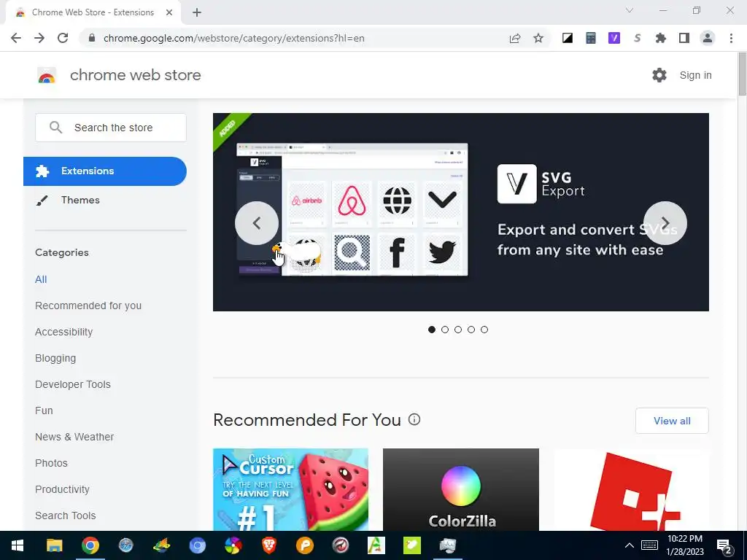The width and height of the screenshot is (747, 560).
Task: Go forward to the next page
Action: pyautogui.click(x=39, y=38)
